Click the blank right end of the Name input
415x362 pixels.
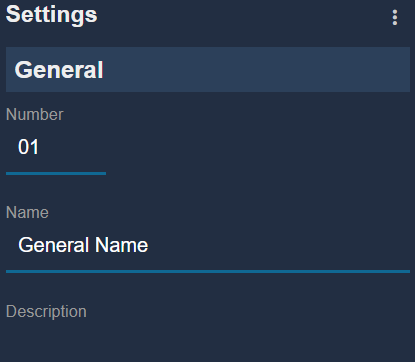pos(280,245)
